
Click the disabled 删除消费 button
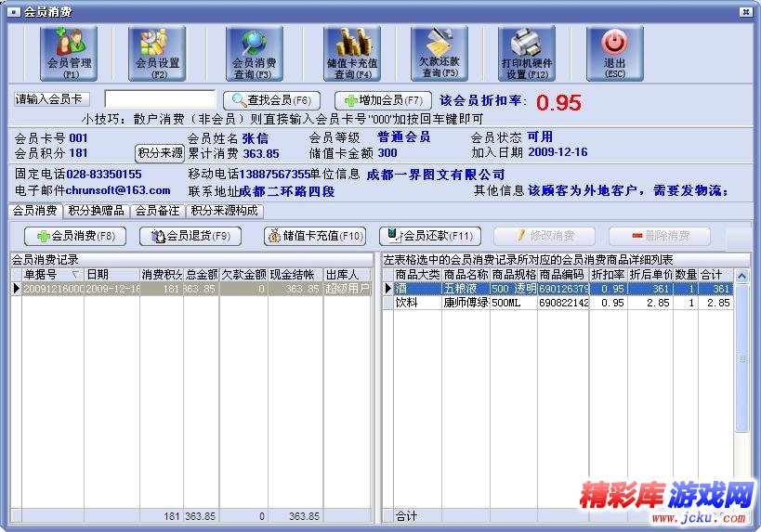click(x=660, y=236)
